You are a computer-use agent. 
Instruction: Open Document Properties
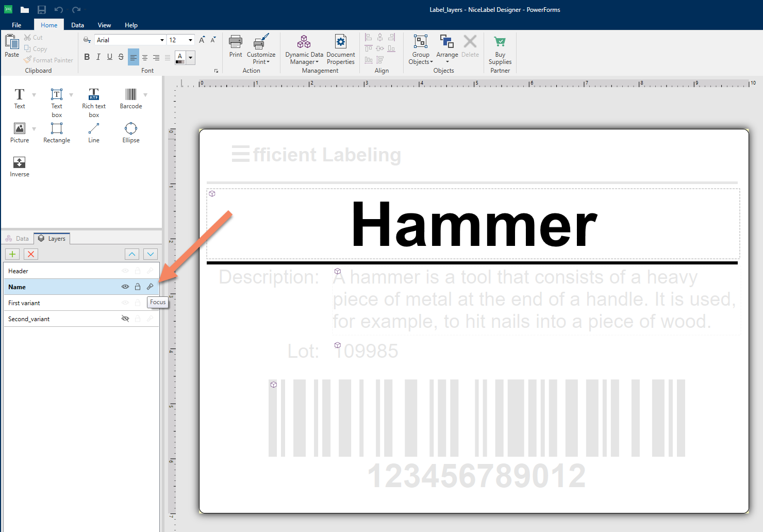pos(340,49)
